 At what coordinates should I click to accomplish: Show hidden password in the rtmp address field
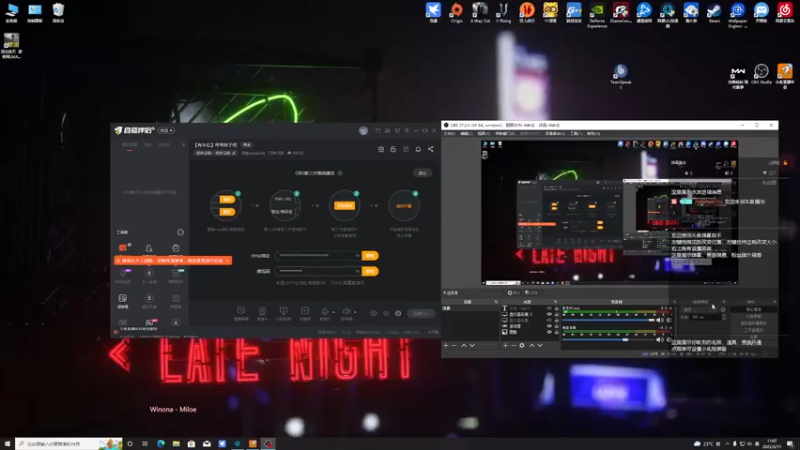[357, 256]
